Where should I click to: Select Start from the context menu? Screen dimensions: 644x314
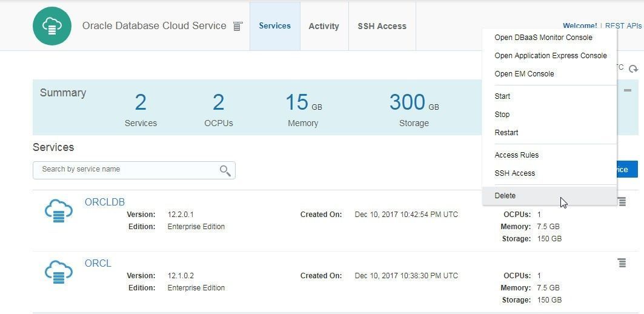549,96
